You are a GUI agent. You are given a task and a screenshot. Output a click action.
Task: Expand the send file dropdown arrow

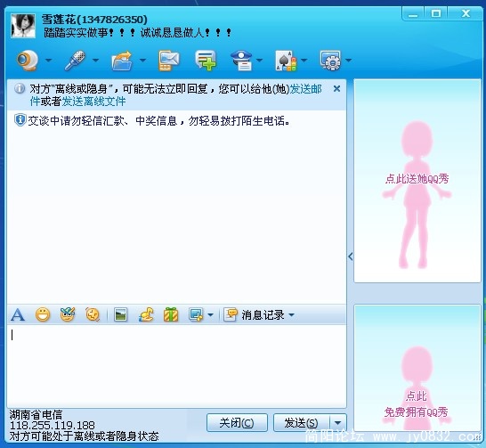pos(142,61)
